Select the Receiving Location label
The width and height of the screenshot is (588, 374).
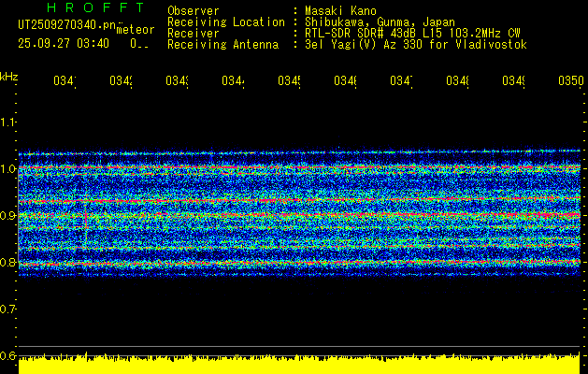(x=225, y=22)
